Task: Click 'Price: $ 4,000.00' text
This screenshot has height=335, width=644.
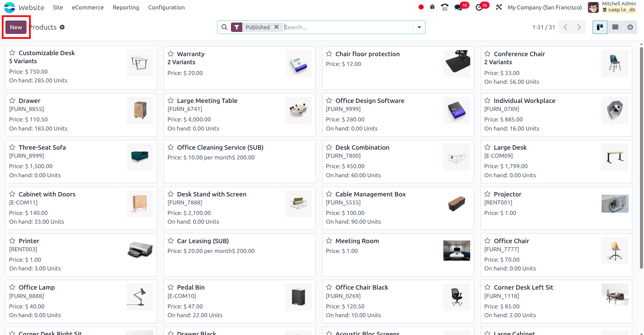Action: pyautogui.click(x=189, y=119)
